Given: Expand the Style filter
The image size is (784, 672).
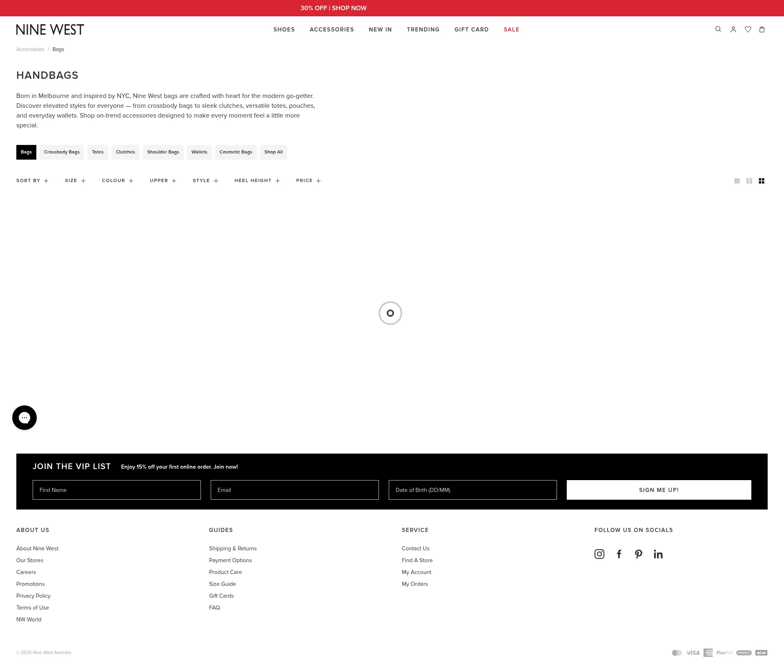Looking at the screenshot, I should [x=206, y=180].
